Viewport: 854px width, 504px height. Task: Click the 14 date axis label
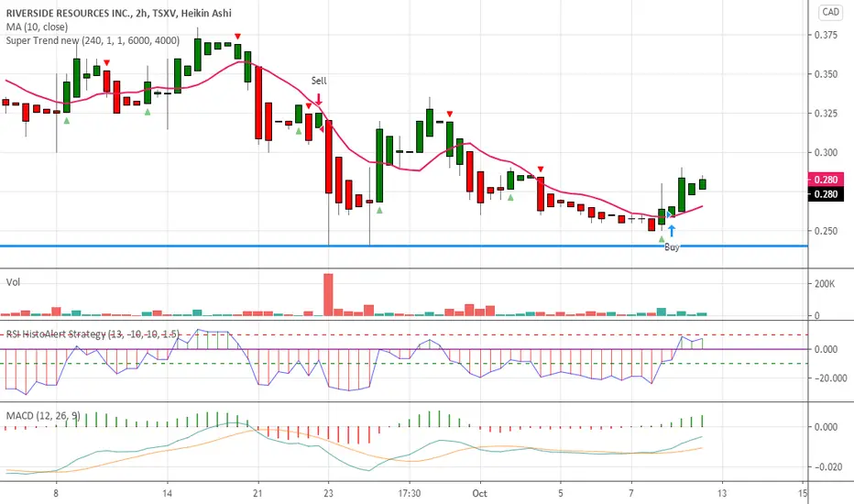click(167, 493)
